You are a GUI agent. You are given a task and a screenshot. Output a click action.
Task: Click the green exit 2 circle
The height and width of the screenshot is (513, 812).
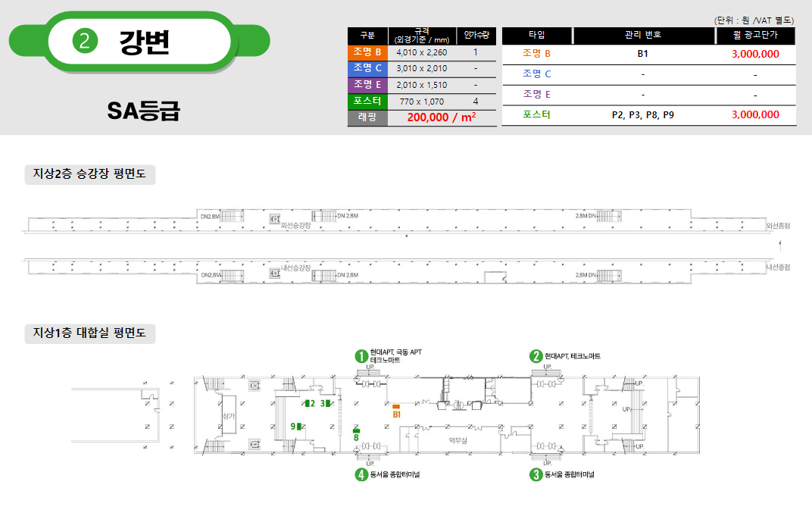(x=536, y=356)
